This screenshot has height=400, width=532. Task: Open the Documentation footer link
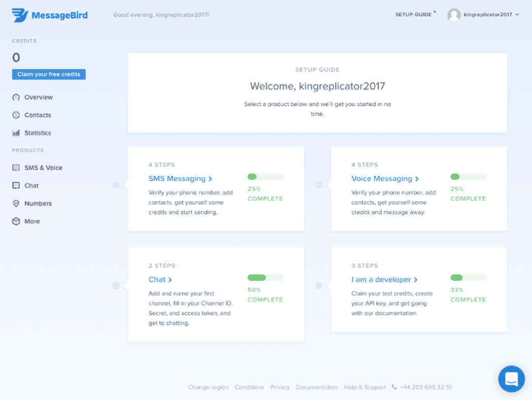[317, 388]
